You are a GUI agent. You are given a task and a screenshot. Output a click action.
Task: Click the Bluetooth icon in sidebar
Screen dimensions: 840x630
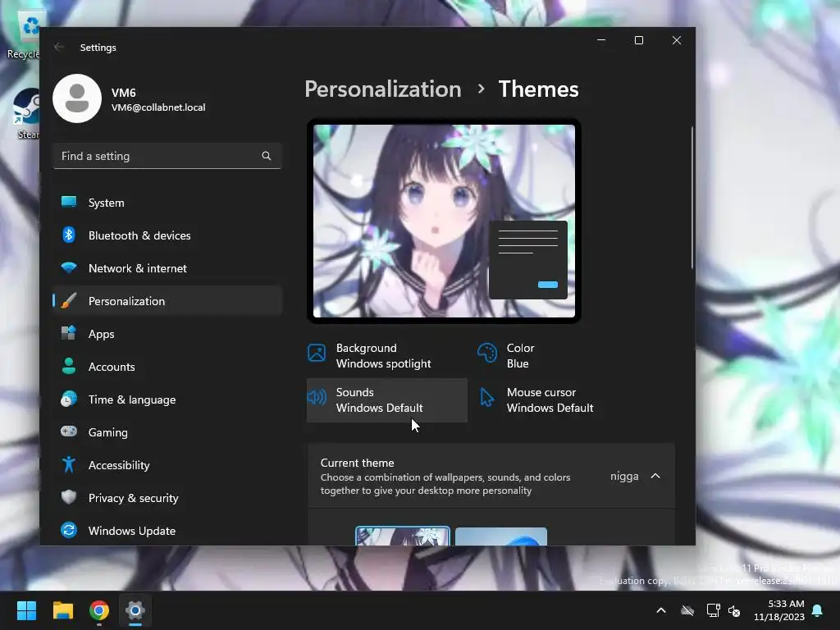click(x=69, y=235)
